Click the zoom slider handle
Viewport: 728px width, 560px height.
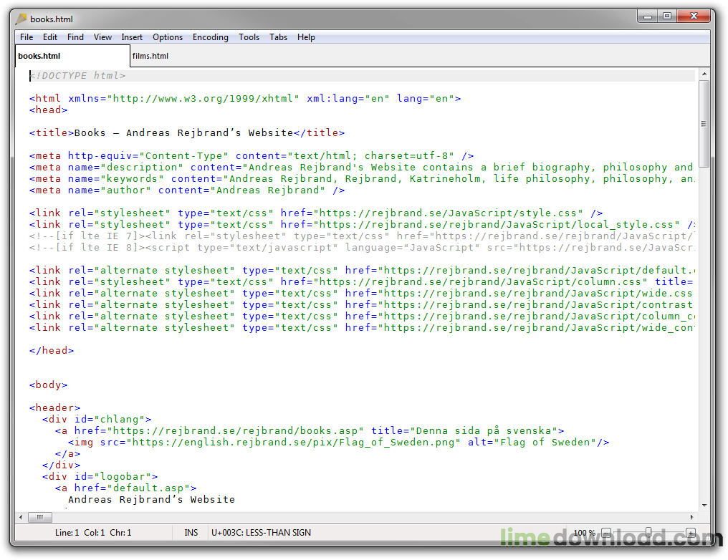coord(648,533)
